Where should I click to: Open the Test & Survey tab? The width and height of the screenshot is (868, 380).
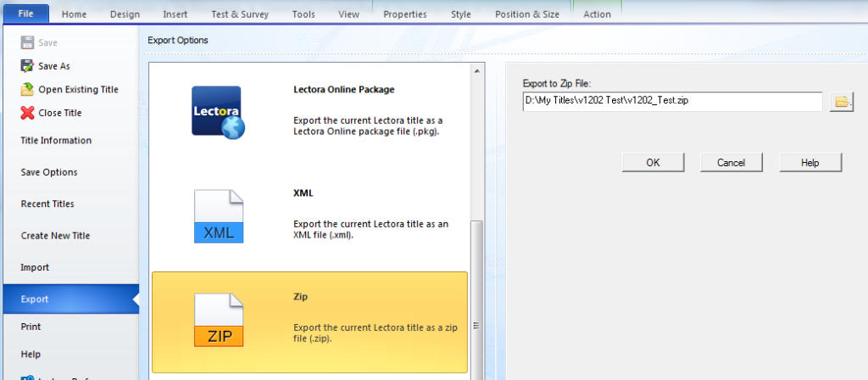(240, 14)
